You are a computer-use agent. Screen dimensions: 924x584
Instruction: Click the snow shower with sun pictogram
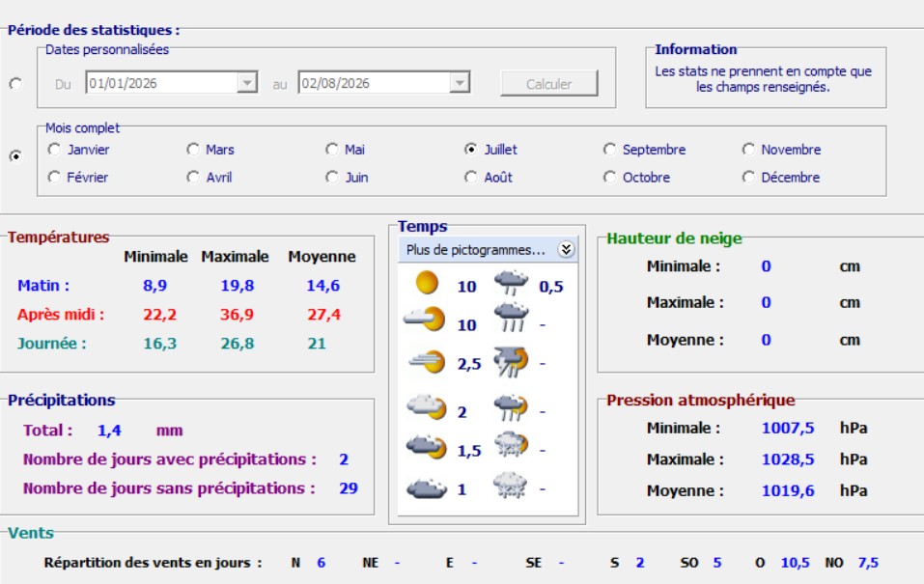(511, 445)
